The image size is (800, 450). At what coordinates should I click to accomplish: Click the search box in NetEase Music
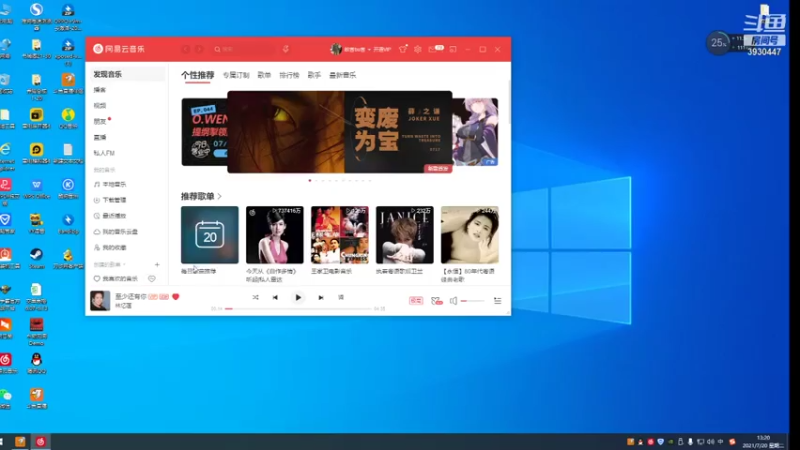pos(244,49)
